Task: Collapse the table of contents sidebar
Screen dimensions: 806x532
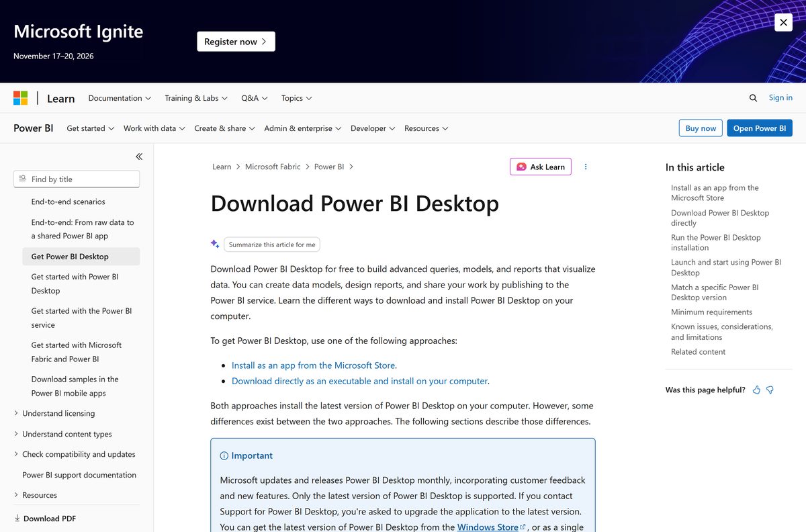Action: tap(139, 157)
